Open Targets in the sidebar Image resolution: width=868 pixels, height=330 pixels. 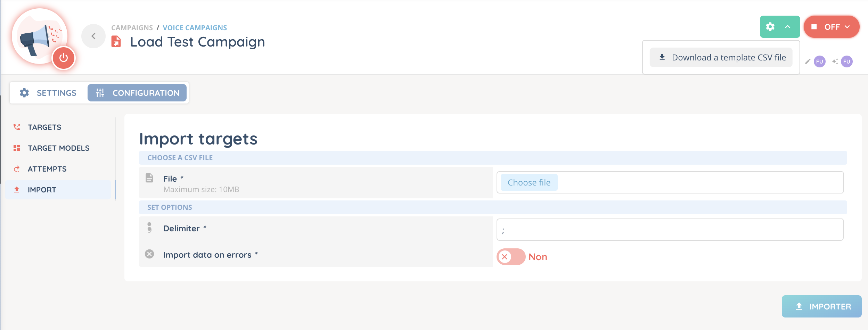tap(44, 127)
